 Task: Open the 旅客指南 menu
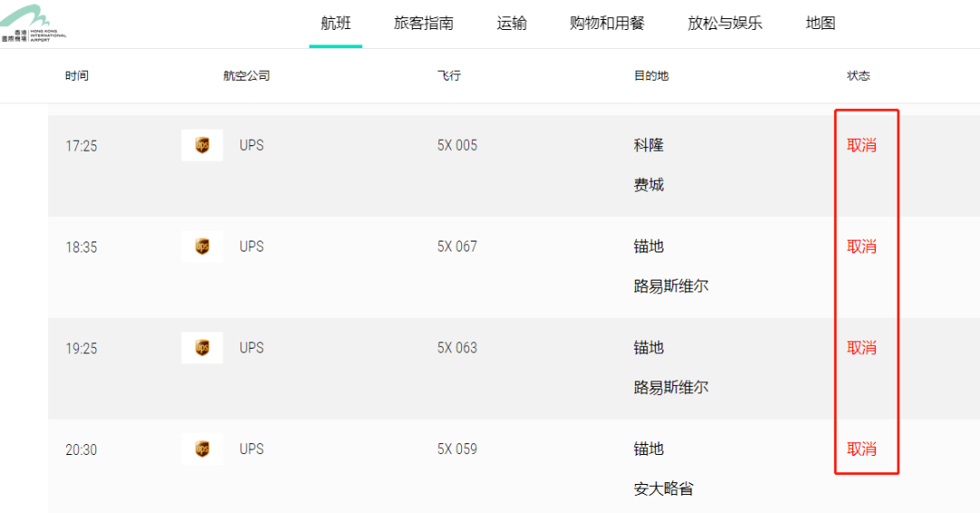[x=423, y=24]
